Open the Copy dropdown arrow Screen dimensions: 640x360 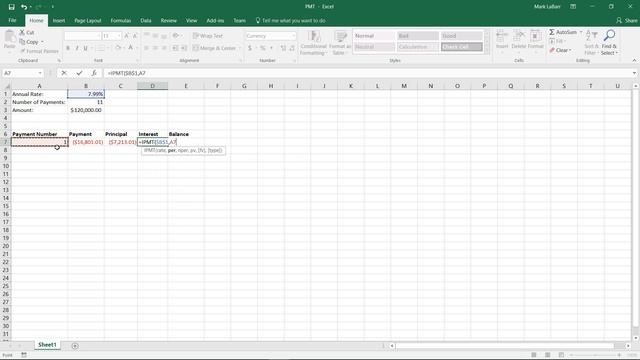click(x=42, y=42)
